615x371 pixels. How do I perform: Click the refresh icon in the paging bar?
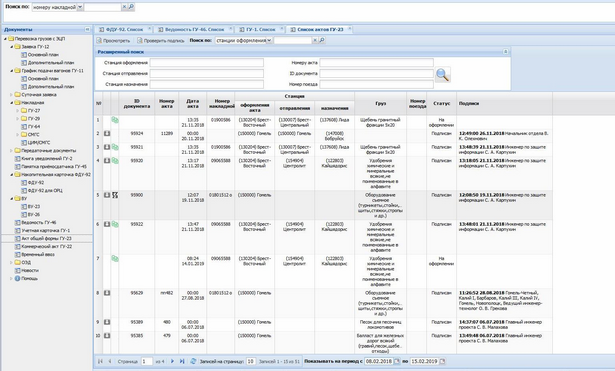pos(193,361)
